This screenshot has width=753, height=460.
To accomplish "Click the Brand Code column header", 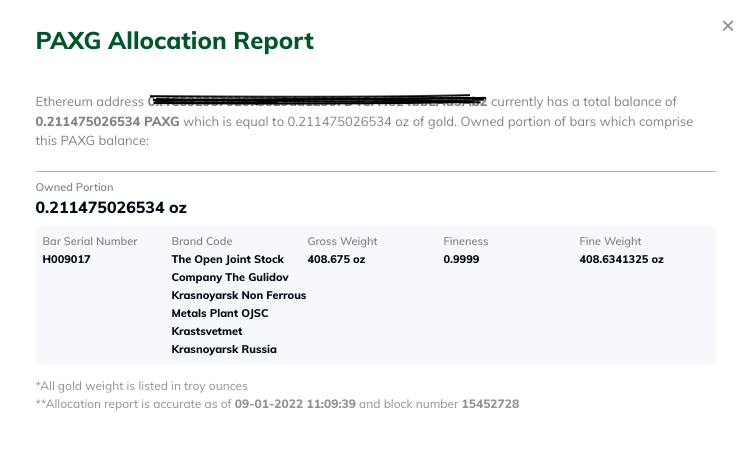I will (x=202, y=241).
